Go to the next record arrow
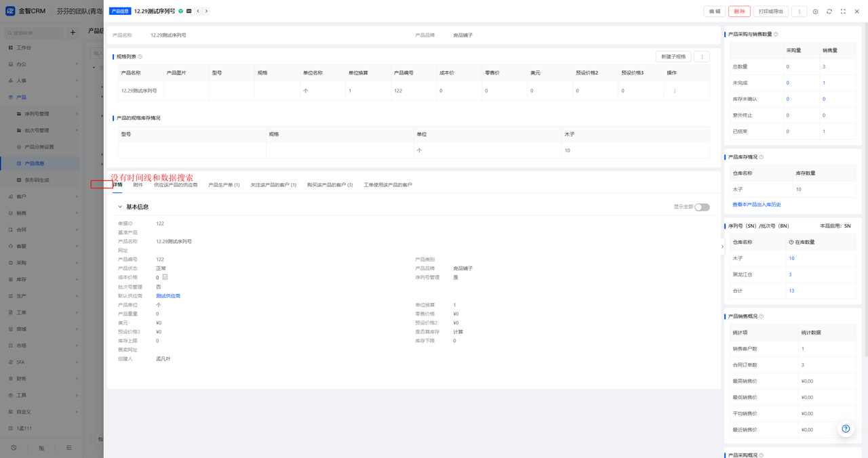The width and height of the screenshot is (868, 458). (207, 12)
